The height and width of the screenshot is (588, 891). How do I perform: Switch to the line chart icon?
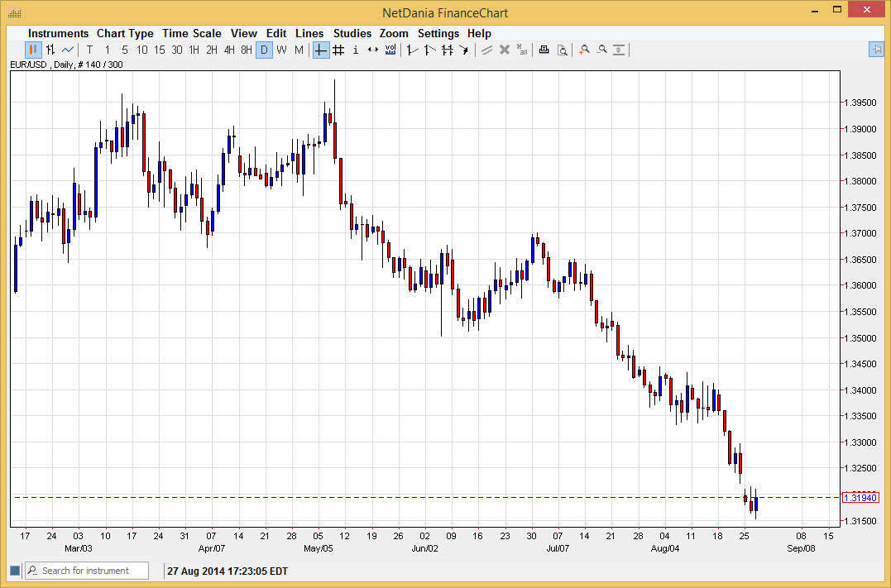point(68,50)
